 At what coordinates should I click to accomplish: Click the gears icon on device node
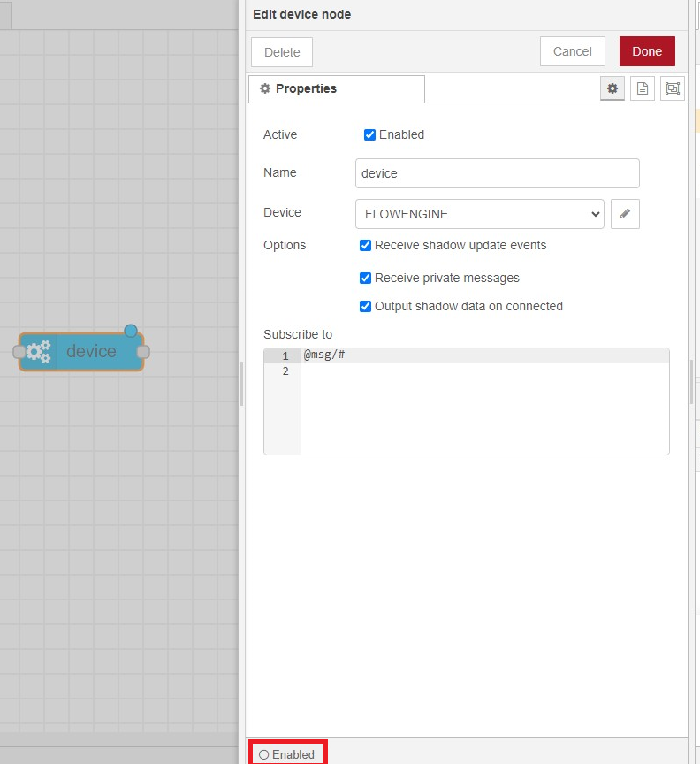[39, 351]
